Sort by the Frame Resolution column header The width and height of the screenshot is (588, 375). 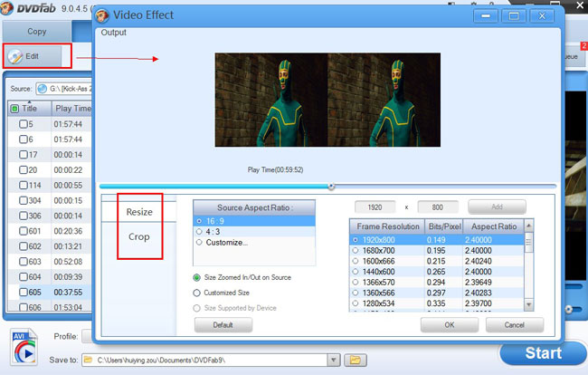pyautogui.click(x=388, y=226)
